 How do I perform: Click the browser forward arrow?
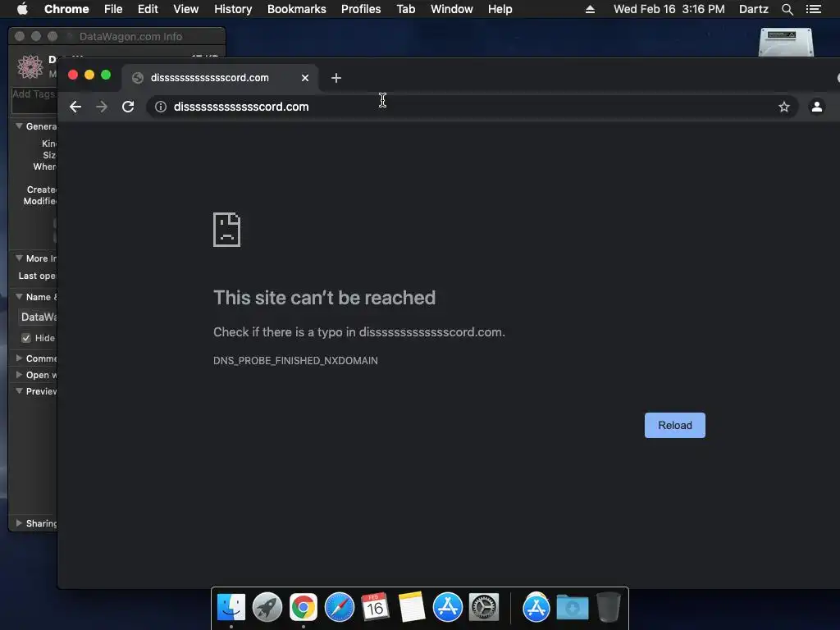(x=101, y=107)
